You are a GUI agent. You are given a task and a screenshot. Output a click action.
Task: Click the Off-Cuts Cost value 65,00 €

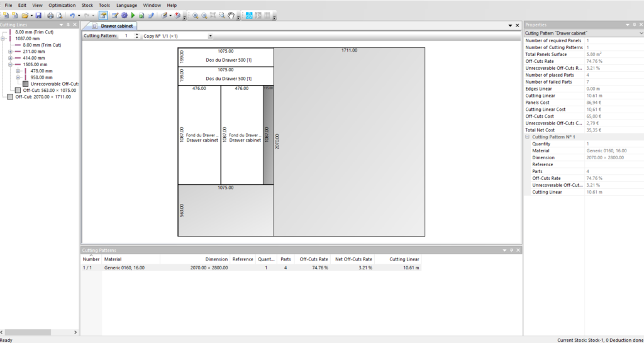(594, 116)
